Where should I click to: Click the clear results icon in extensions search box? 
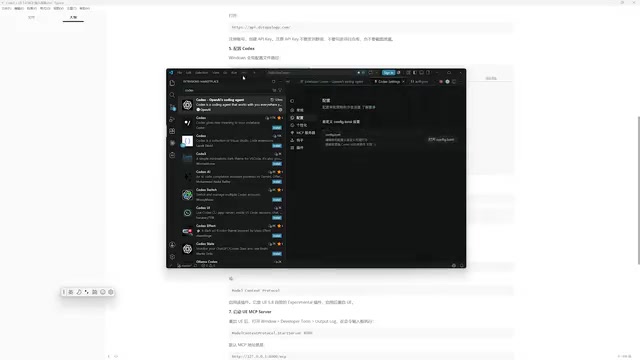click(x=274, y=90)
